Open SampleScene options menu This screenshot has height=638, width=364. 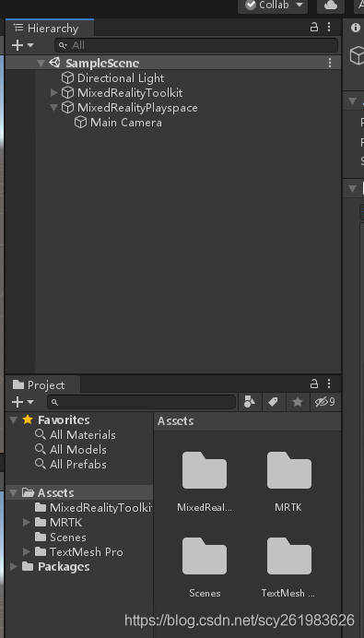tap(329, 63)
